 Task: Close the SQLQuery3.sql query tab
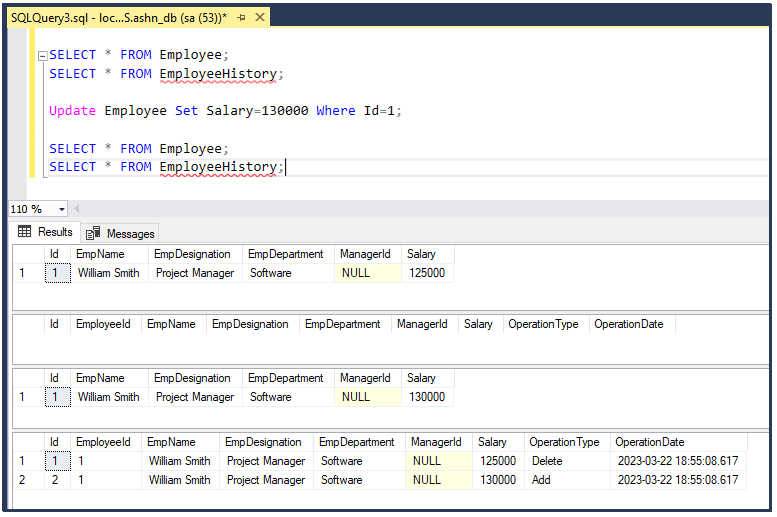(260, 18)
